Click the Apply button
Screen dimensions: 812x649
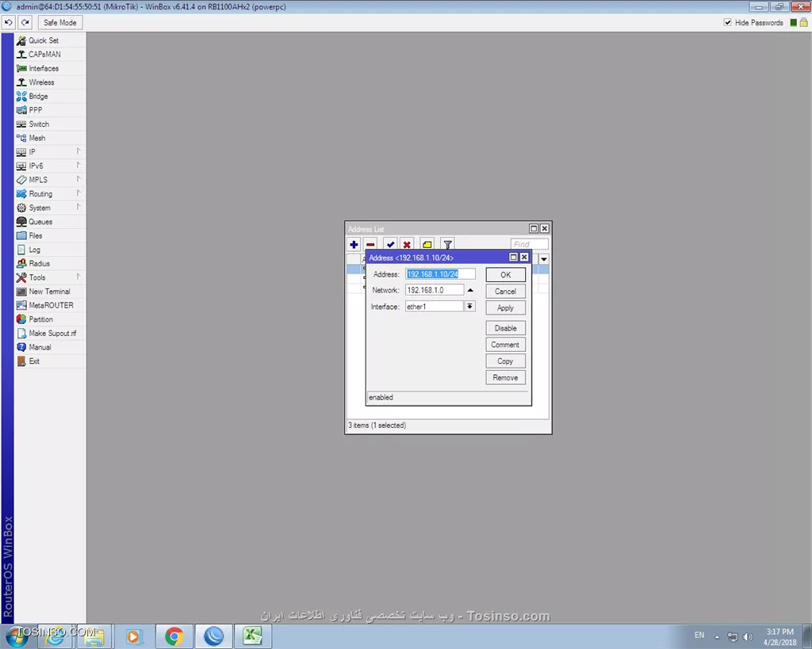(505, 308)
